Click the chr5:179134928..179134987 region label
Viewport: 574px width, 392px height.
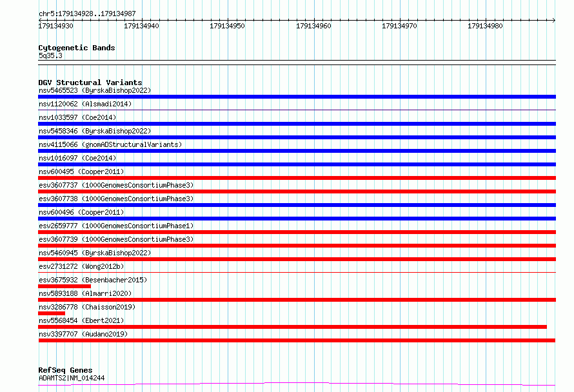tap(87, 14)
